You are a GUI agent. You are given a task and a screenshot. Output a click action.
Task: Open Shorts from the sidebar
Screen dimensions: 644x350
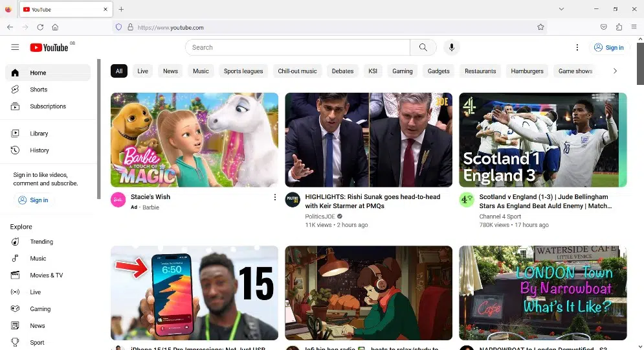(38, 89)
